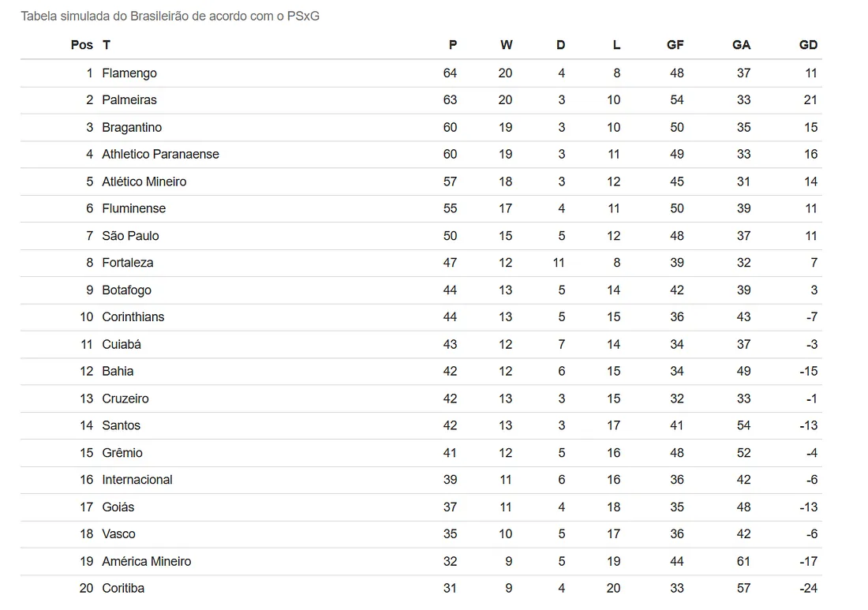Screen dimensions: 868x610
Task: Click the T team column header
Action: [x=106, y=45]
